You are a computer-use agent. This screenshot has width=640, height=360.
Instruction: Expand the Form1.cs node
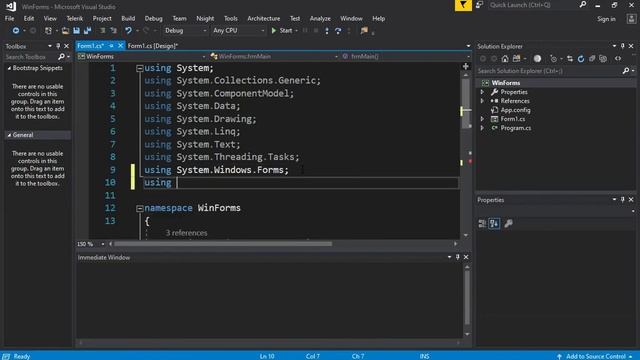click(482, 119)
